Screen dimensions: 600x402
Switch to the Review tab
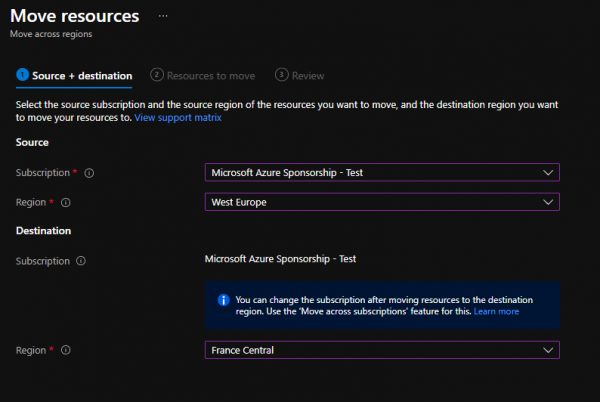coord(300,76)
